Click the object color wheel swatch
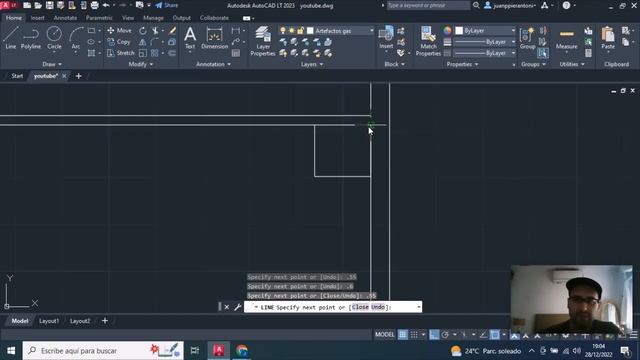640x360 pixels. 448,31
